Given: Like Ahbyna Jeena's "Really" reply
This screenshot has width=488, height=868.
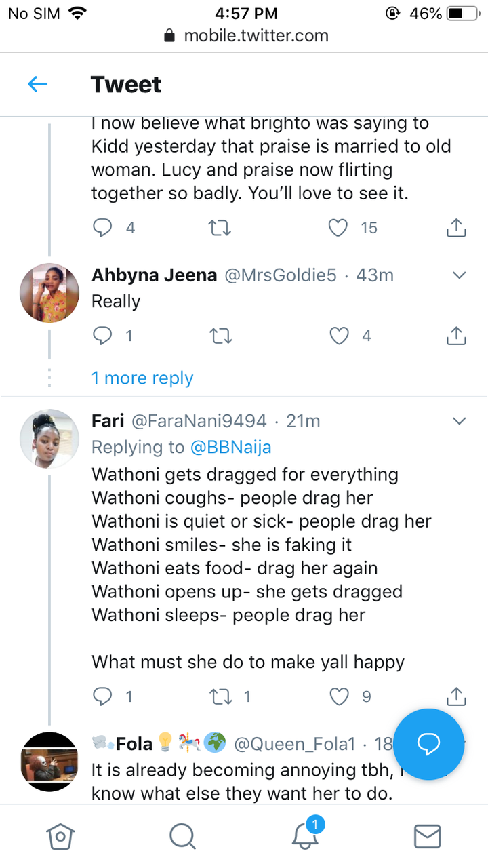Looking at the screenshot, I should (338, 336).
